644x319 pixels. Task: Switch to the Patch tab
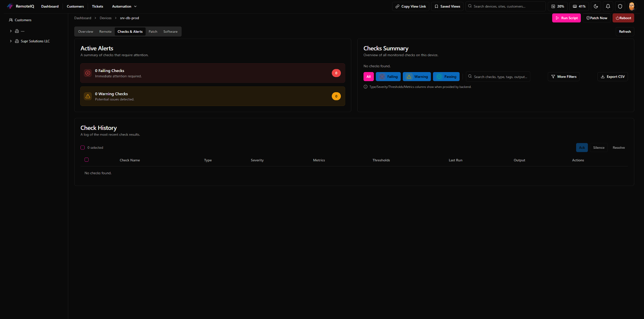[x=153, y=31]
